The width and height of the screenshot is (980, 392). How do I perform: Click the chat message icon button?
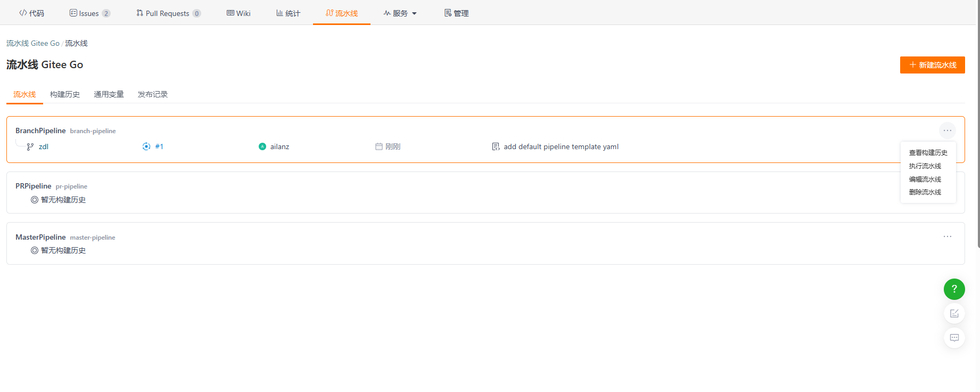tap(954, 338)
